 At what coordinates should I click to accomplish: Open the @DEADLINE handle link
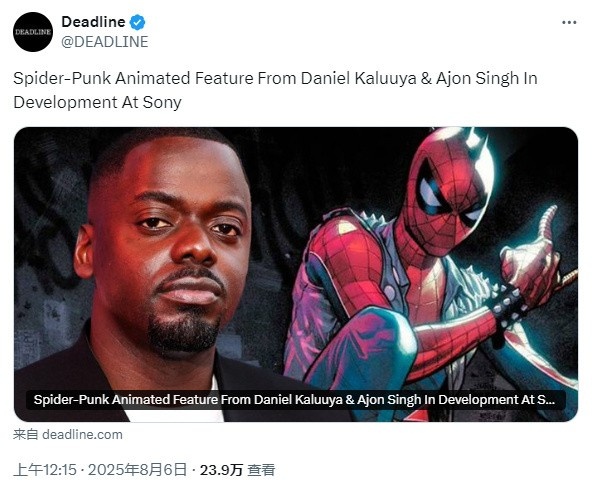pyautogui.click(x=105, y=42)
